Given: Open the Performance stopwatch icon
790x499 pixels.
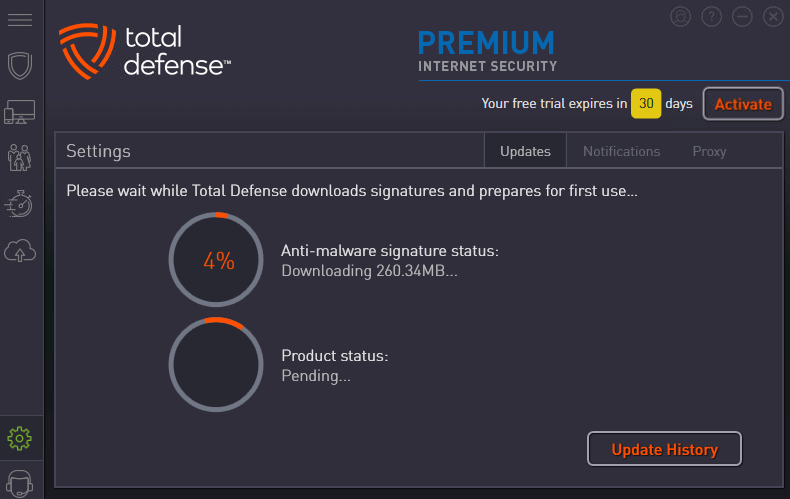Looking at the screenshot, I should tap(19, 204).
